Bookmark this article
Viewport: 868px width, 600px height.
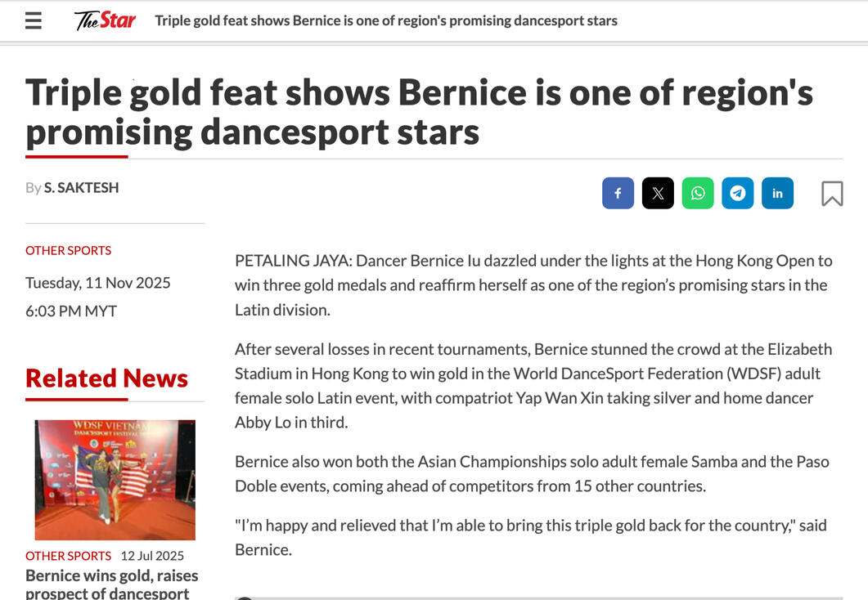pos(831,193)
